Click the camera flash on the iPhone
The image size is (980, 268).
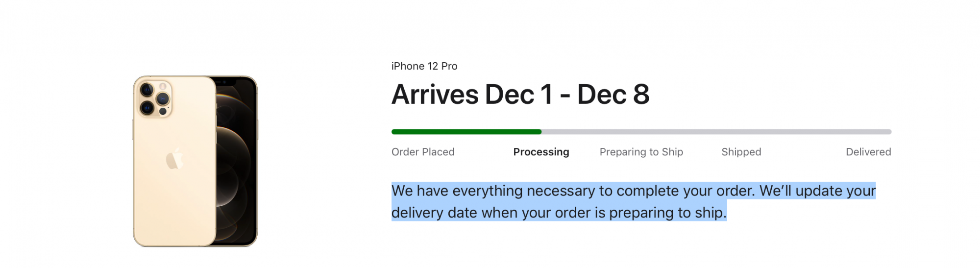[163, 87]
